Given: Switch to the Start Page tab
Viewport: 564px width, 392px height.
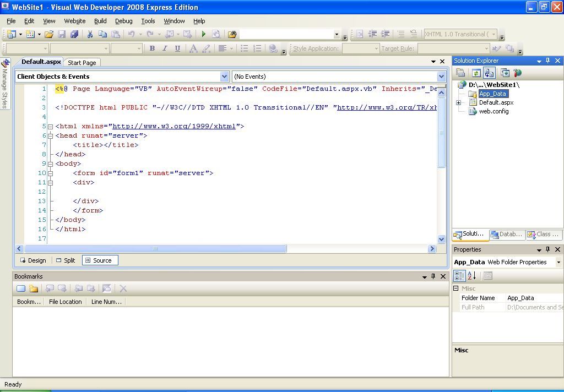Looking at the screenshot, I should coord(82,63).
